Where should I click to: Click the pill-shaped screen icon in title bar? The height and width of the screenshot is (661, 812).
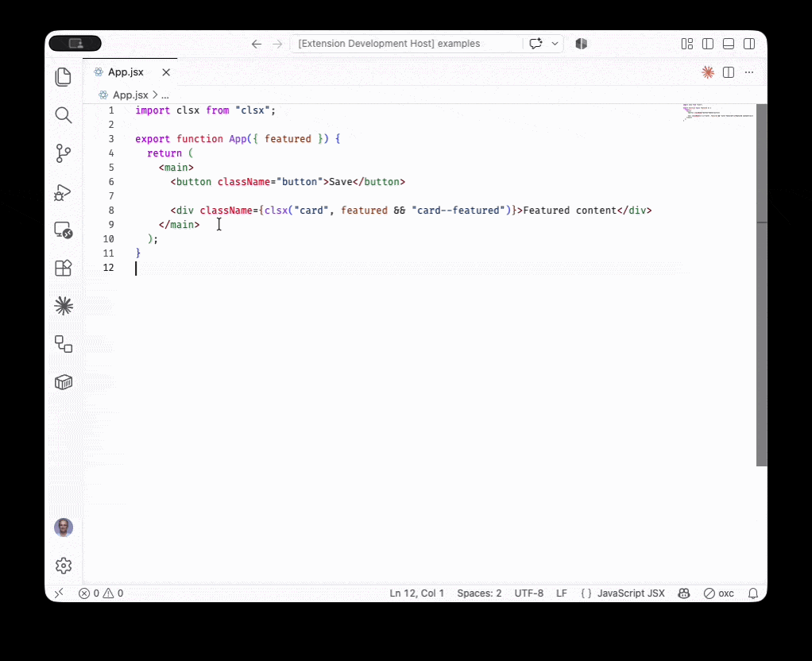click(75, 44)
